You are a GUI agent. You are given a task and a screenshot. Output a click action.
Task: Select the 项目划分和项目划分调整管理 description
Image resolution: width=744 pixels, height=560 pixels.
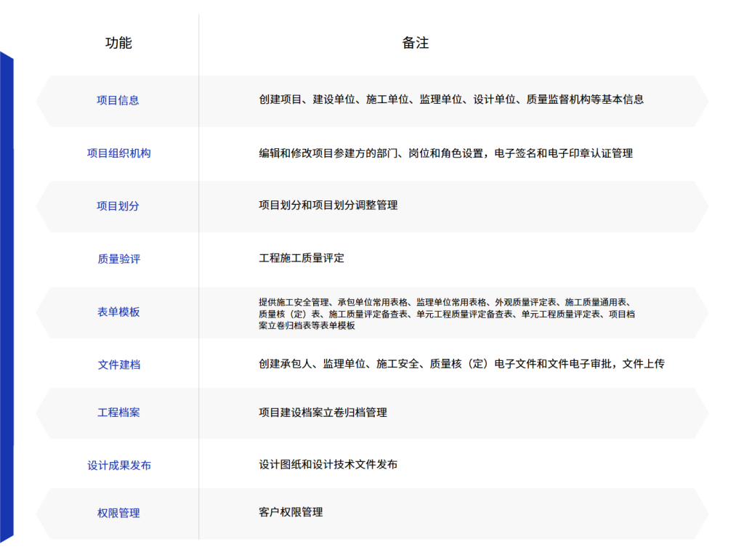click(x=328, y=206)
